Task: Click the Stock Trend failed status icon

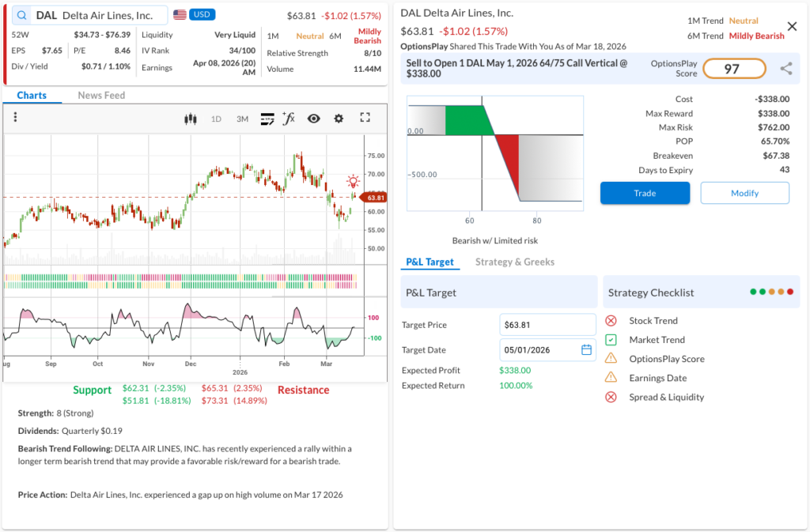Action: pos(611,321)
